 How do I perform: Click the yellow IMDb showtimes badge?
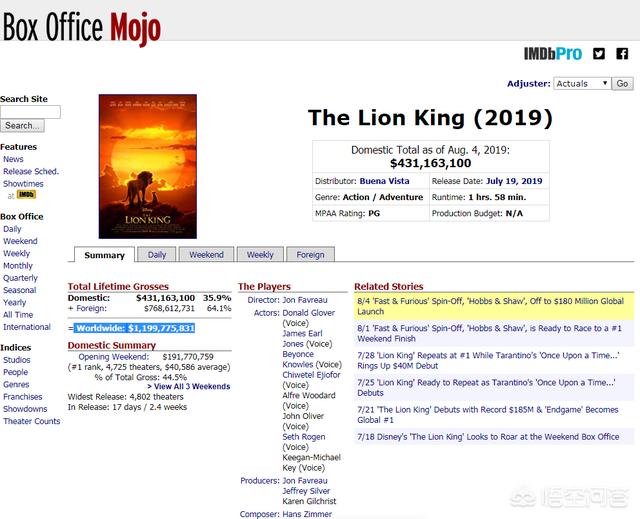click(26, 195)
